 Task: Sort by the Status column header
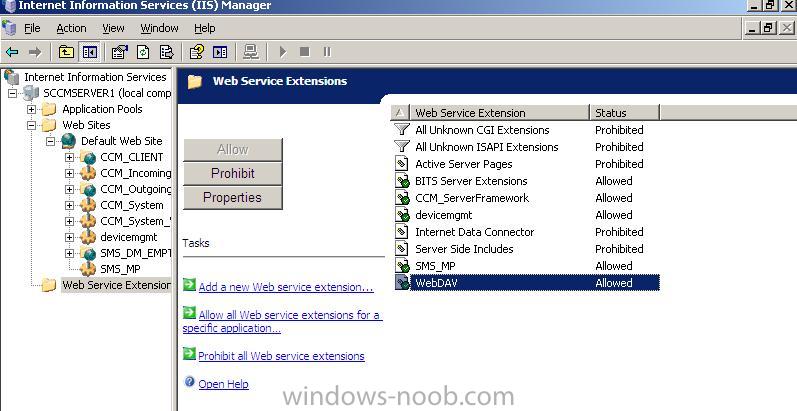tap(625, 113)
